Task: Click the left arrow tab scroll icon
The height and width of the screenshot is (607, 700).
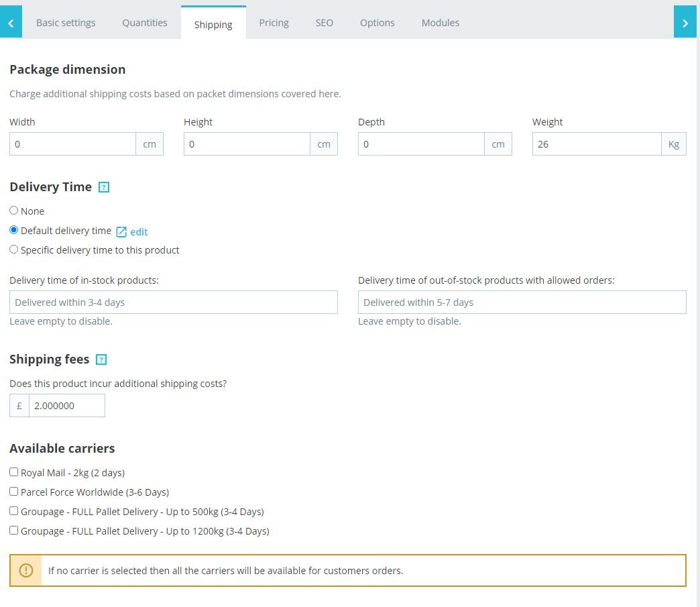Action: 11,23
